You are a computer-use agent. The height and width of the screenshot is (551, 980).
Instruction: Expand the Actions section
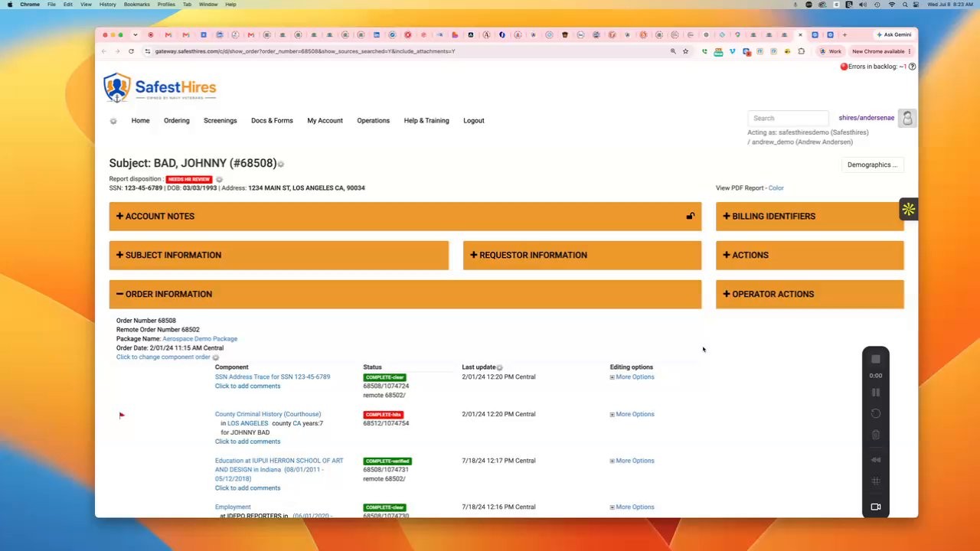(809, 256)
